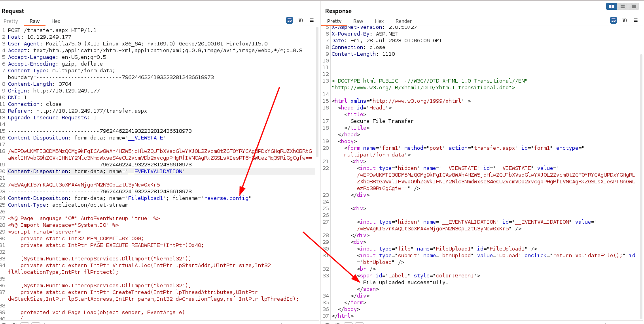The width and height of the screenshot is (644, 324).
Task: Click the name="__VIEWSTATE" Content-Disposition request line
Action: [87, 138]
